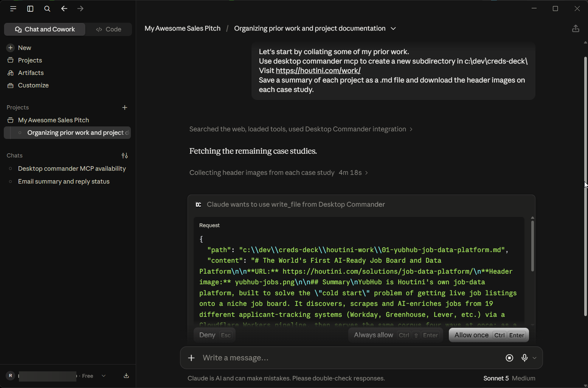Toggle the sidebar panel icon
The width and height of the screenshot is (588, 388).
coord(30,9)
